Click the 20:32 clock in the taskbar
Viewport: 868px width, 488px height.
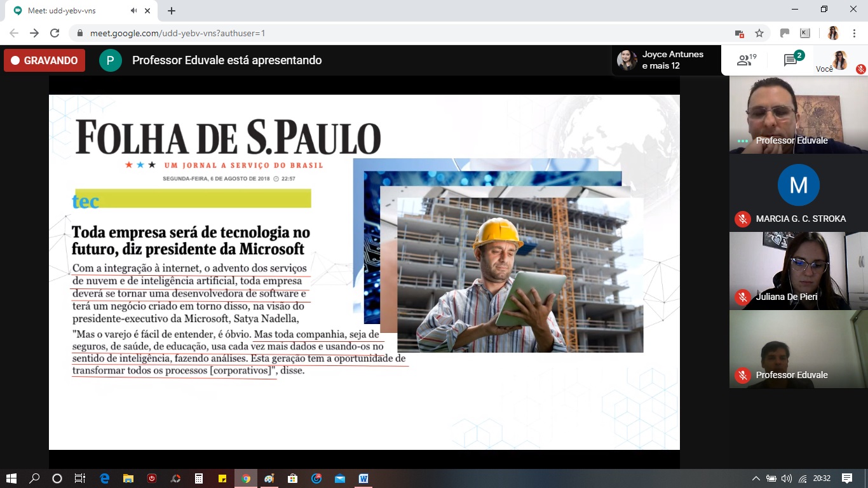[x=822, y=478]
